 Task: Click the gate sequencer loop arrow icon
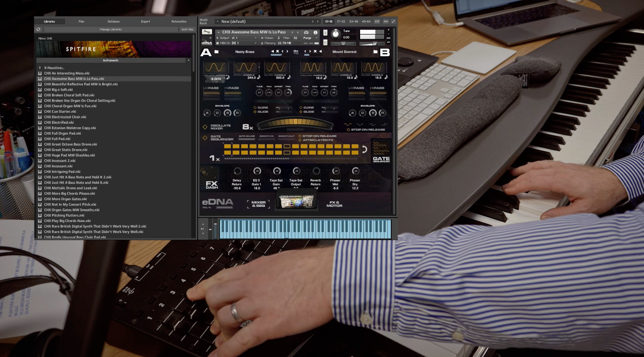pos(365,149)
